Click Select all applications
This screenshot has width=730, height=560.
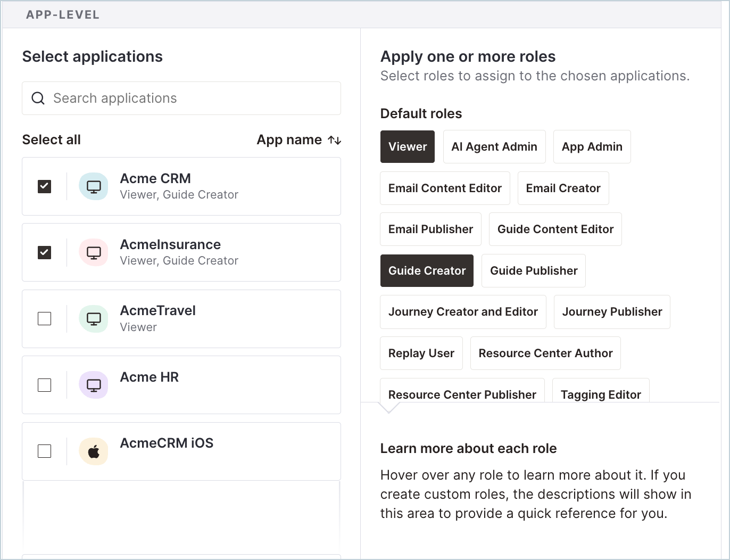coord(52,139)
